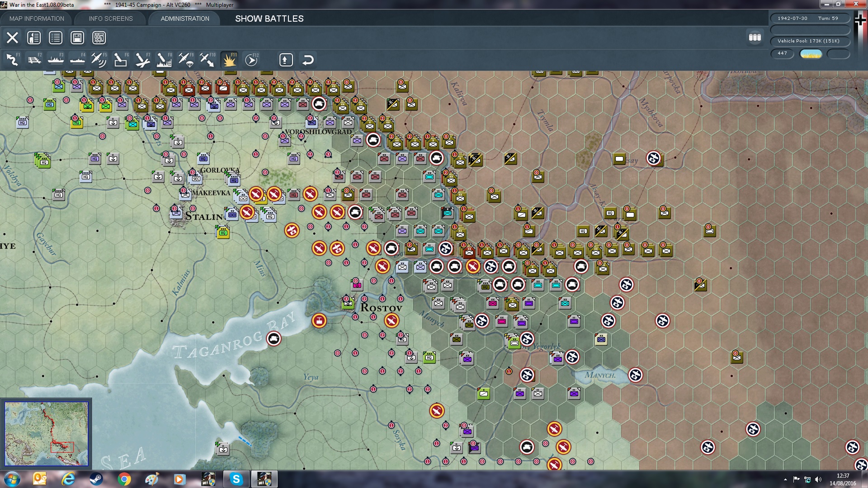Select the movement mode F1 tool
The height and width of the screenshot is (488, 868).
pyautogui.click(x=12, y=59)
